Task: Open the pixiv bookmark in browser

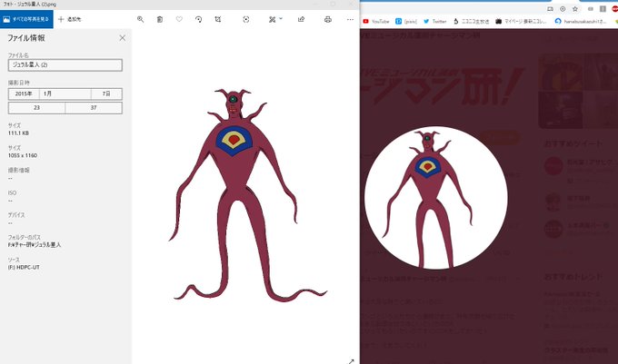Action: [x=406, y=21]
